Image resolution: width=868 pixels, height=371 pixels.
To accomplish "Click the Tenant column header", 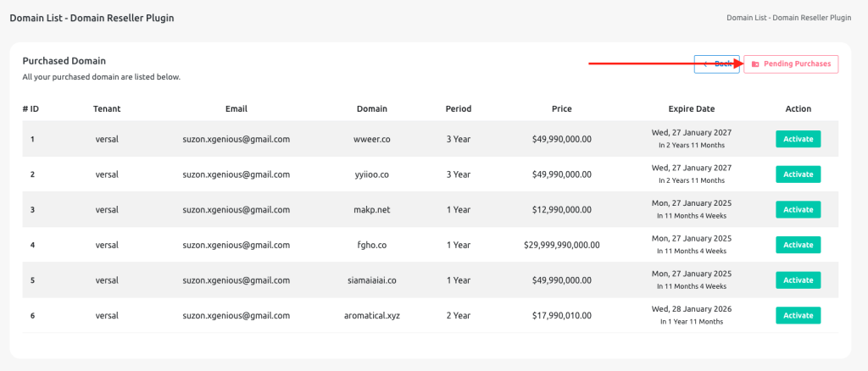I will 107,109.
